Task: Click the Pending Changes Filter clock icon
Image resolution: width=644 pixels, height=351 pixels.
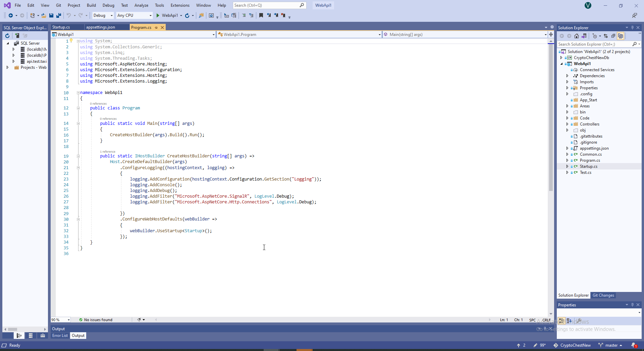Action: point(595,36)
